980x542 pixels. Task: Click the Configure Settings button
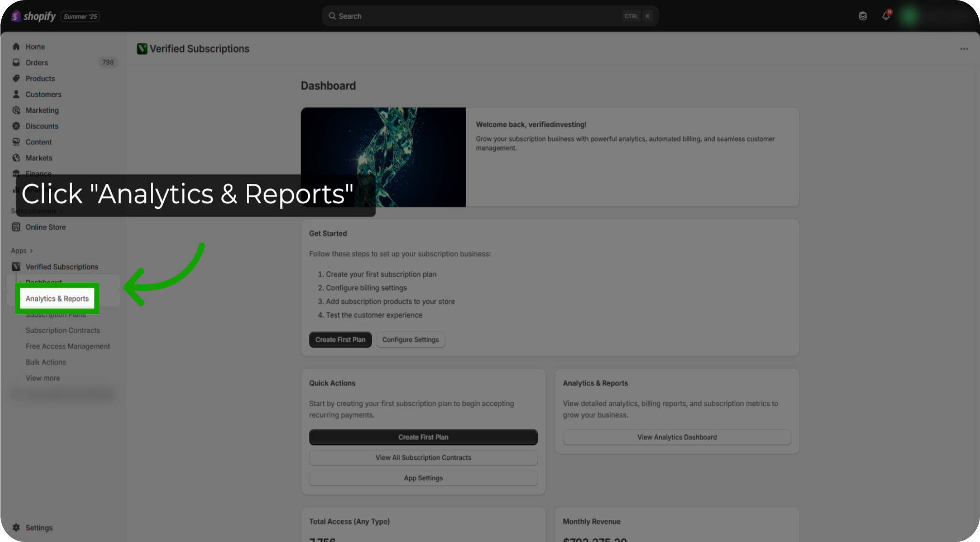[x=410, y=340]
